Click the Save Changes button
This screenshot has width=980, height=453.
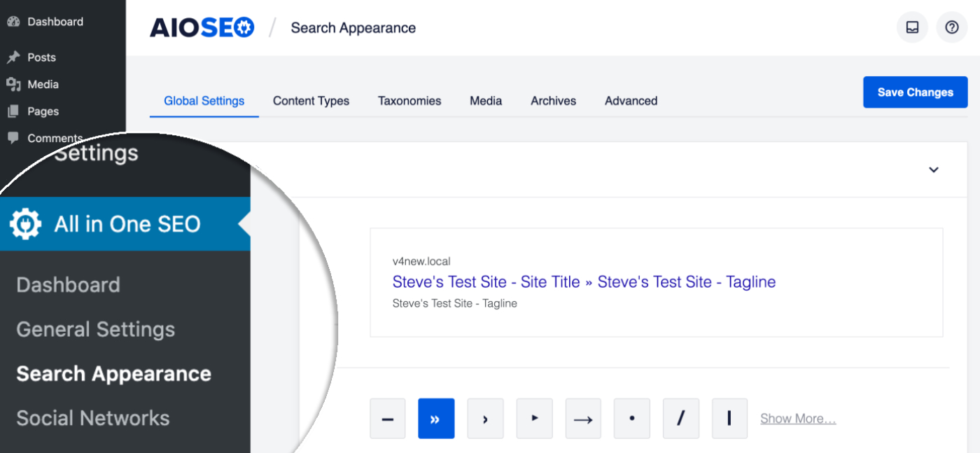[915, 92]
